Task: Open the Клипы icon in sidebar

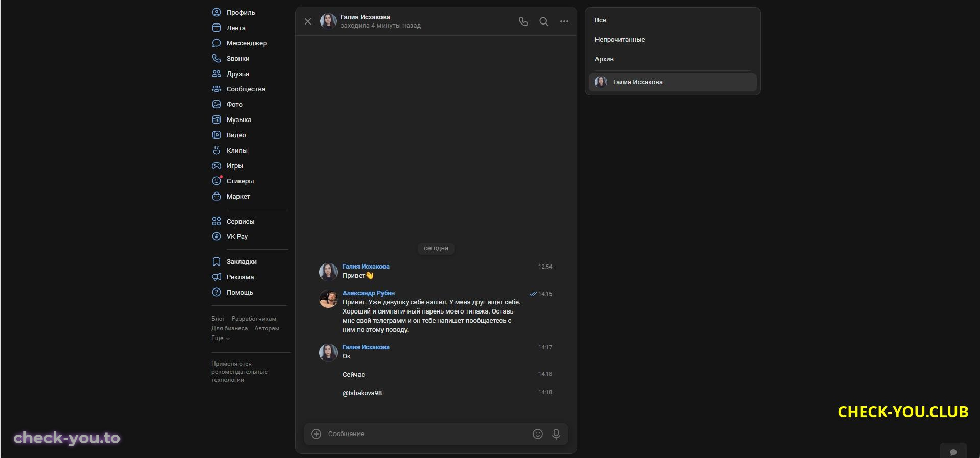Action: [217, 150]
